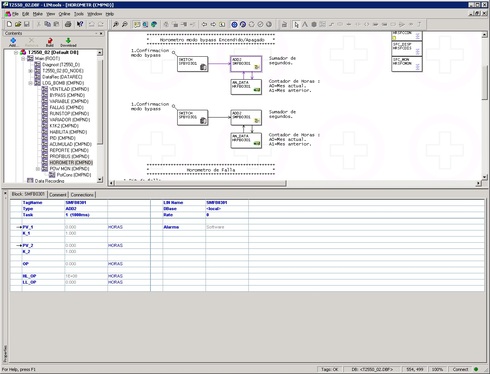
Task: Click the Zoom in magnifier icon
Action: tap(116, 24)
